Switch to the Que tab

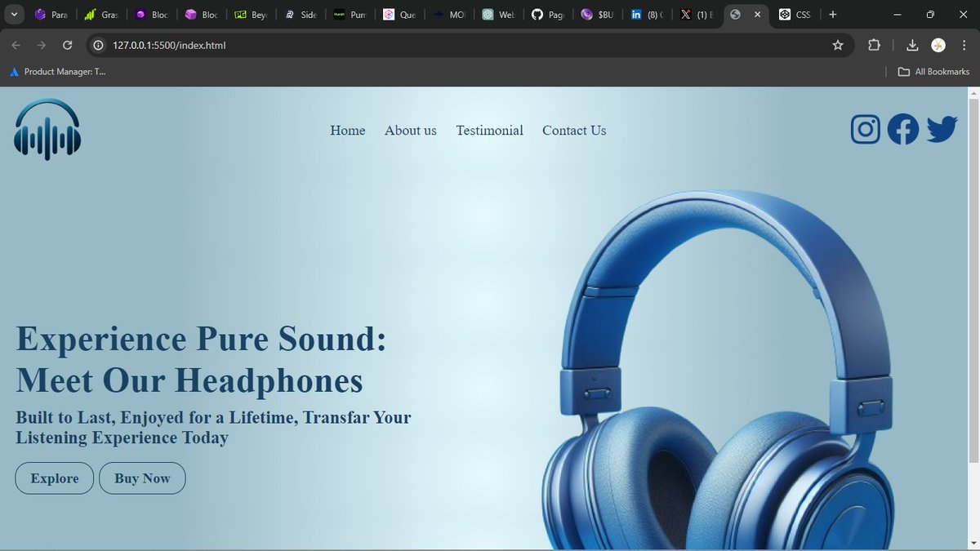[399, 15]
